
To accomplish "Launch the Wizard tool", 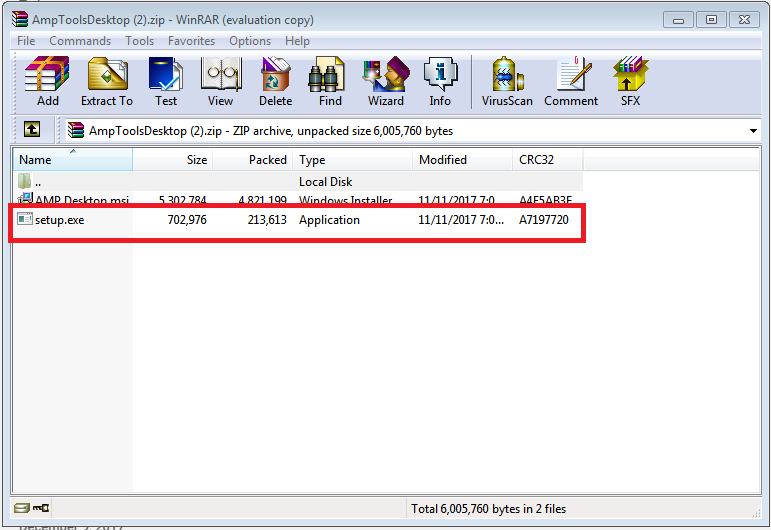I will coord(386,81).
